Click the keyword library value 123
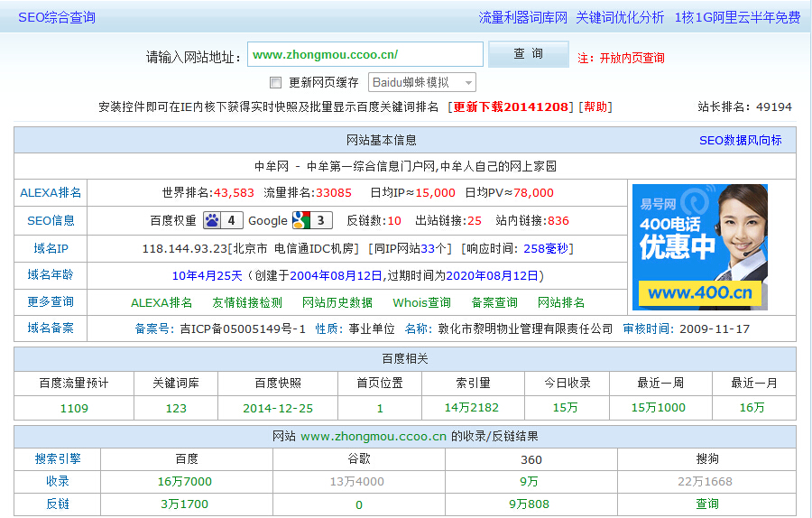Viewport: 812px width, 518px height. click(x=176, y=408)
